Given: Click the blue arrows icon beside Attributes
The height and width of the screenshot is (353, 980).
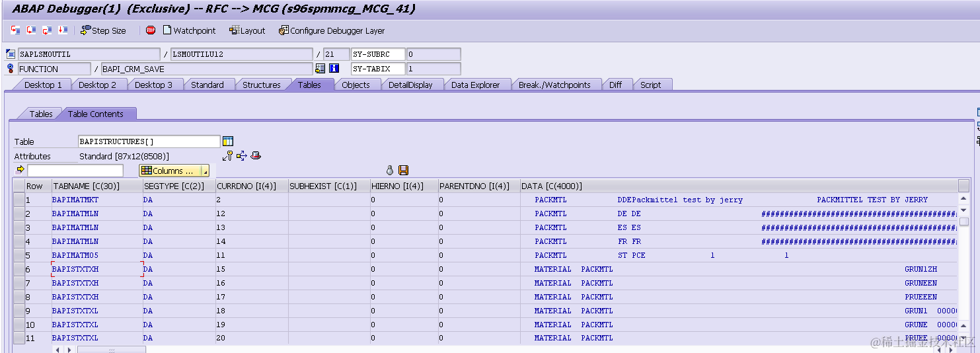Looking at the screenshot, I should click(242, 155).
